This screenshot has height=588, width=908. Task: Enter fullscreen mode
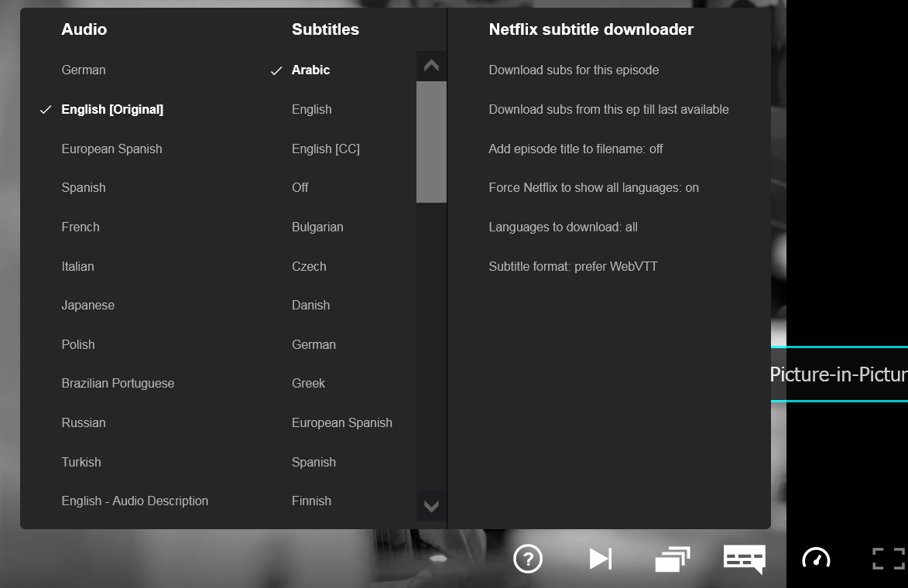(x=888, y=559)
